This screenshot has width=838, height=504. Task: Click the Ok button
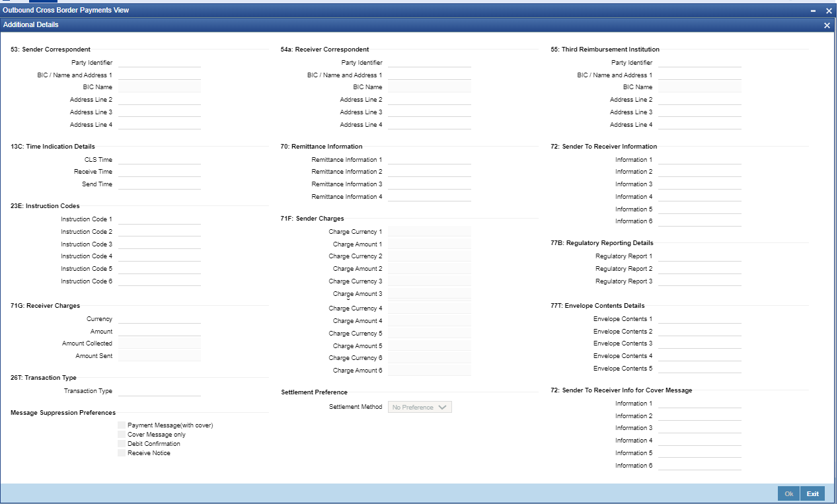coord(788,493)
